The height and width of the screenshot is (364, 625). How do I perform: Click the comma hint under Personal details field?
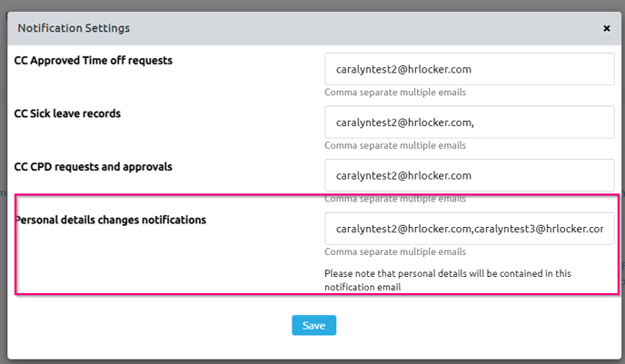pos(395,252)
